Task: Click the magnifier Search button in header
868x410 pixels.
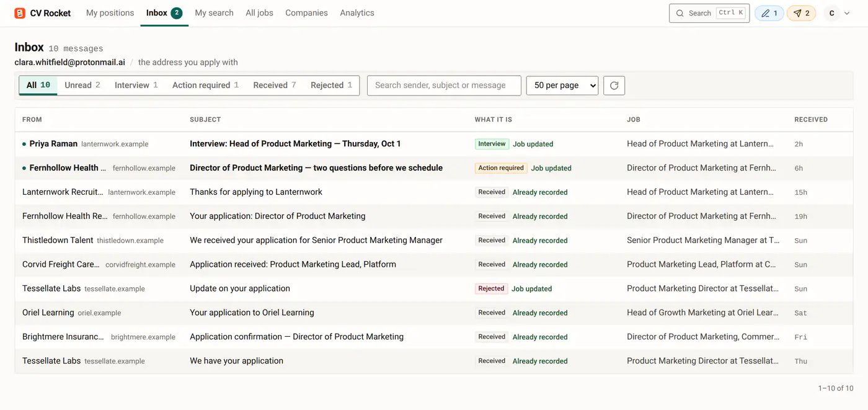Action: [x=709, y=13]
